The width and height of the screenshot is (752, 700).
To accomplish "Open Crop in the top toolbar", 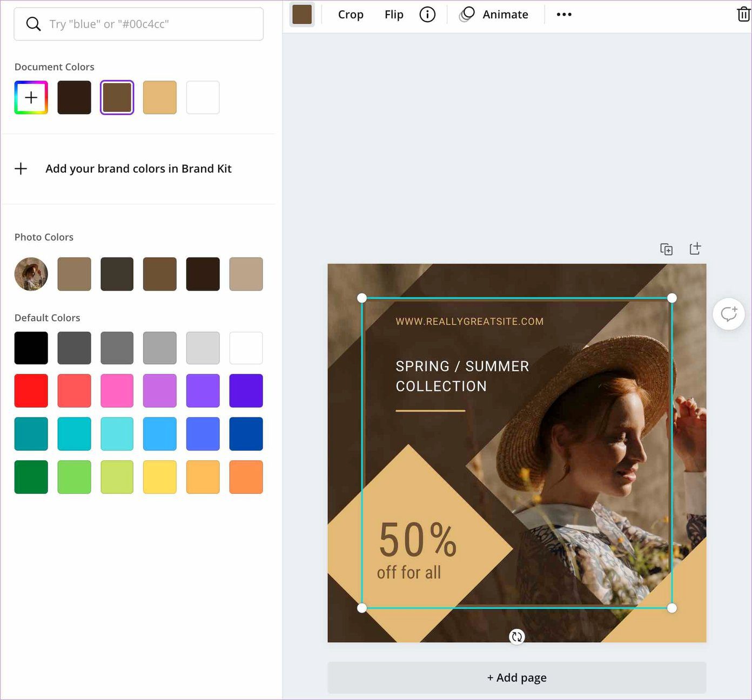I will coord(351,15).
